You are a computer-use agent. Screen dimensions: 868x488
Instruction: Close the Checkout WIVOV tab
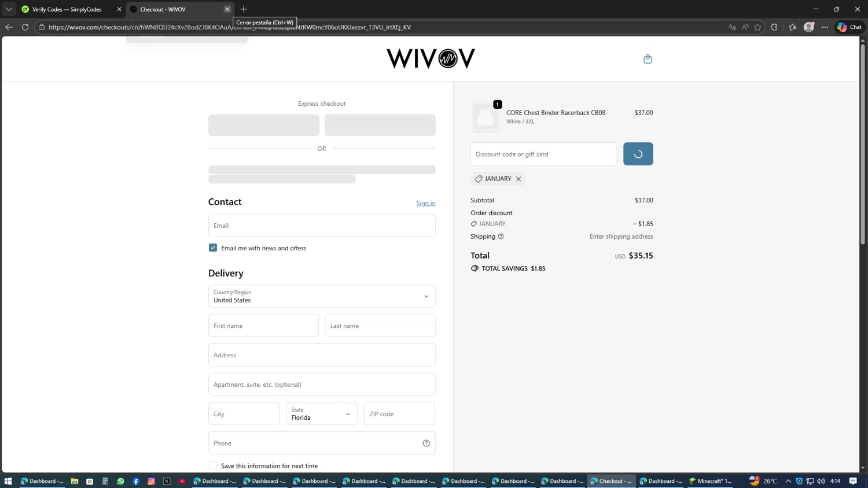[227, 9]
